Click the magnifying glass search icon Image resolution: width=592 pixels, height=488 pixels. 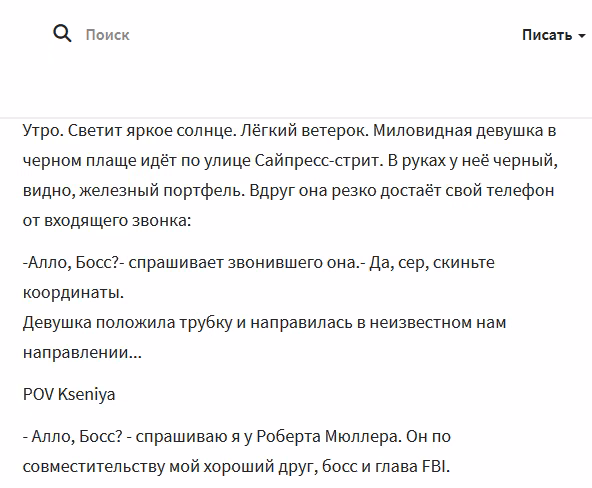(x=62, y=34)
